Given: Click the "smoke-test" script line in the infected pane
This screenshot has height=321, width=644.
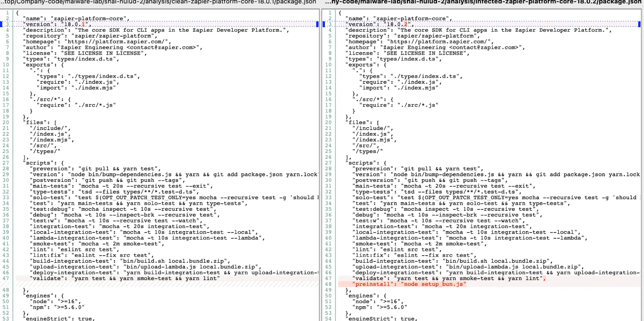Looking at the screenshot, I should coord(420,244).
